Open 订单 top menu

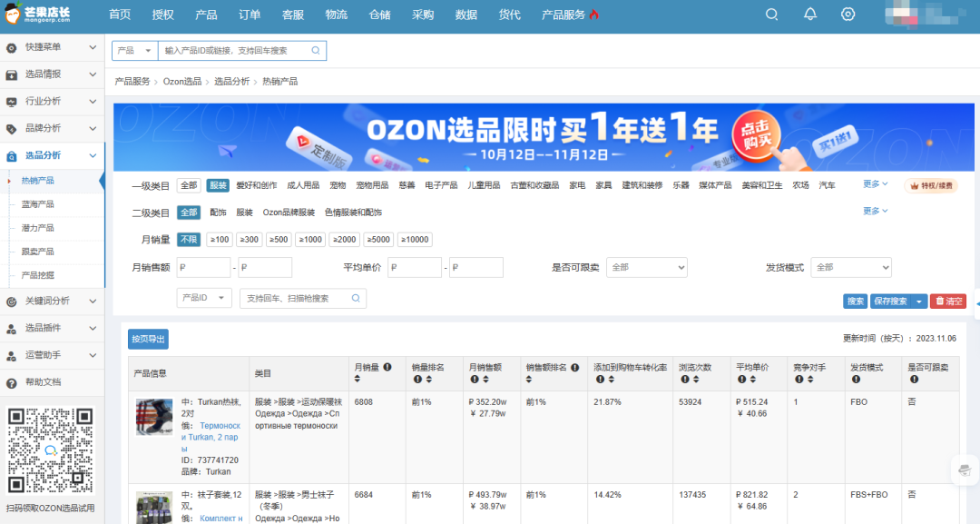click(250, 15)
